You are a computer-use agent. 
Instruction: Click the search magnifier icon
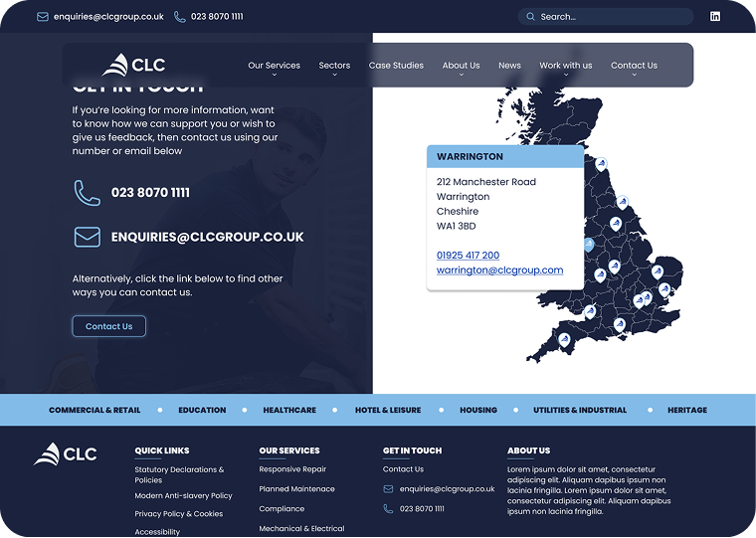[530, 16]
